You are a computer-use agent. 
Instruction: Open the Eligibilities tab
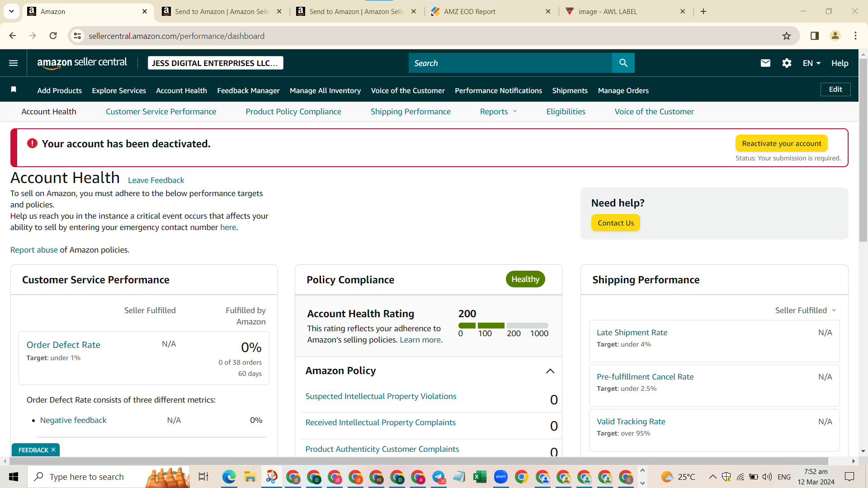[x=566, y=112]
